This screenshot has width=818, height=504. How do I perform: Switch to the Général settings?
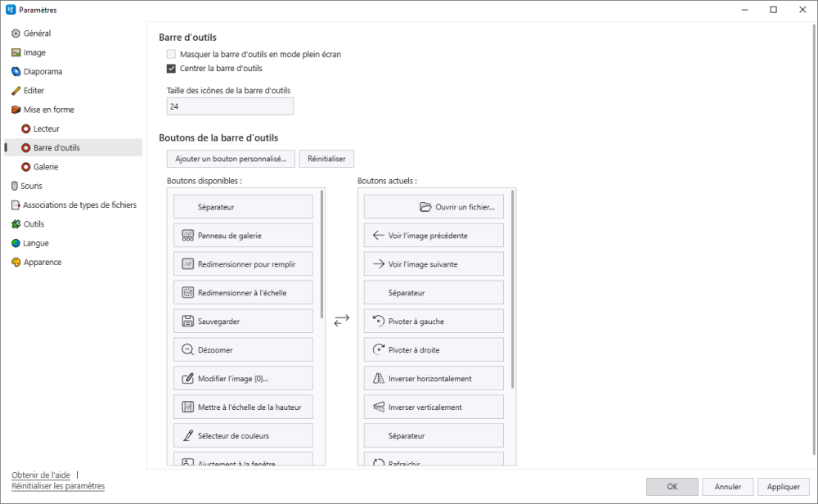pos(37,34)
